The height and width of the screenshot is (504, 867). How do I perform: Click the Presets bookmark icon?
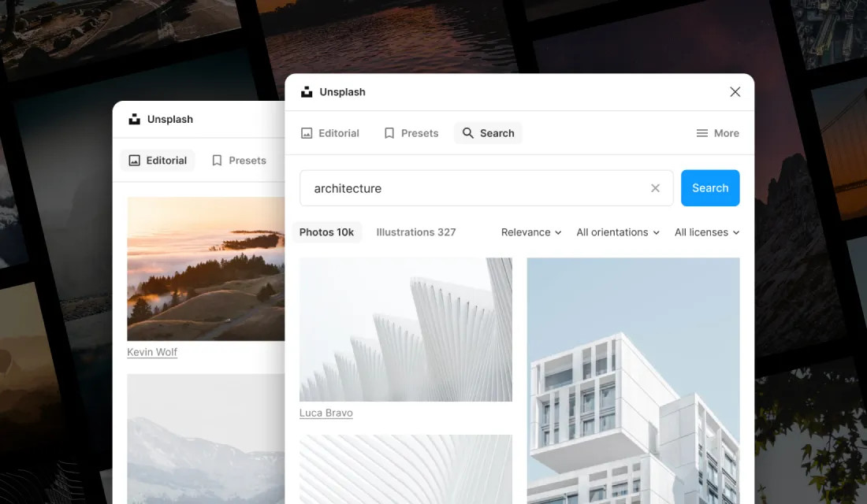click(x=388, y=132)
